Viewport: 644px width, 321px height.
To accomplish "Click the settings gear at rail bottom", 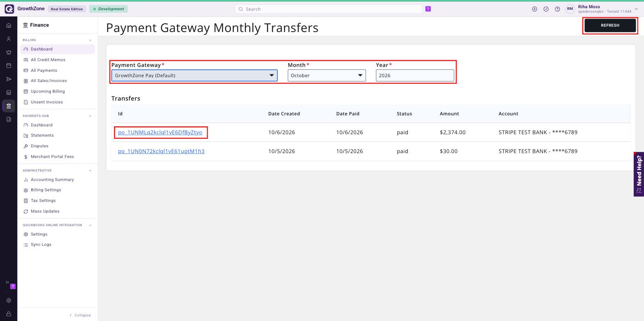I will point(9,300).
